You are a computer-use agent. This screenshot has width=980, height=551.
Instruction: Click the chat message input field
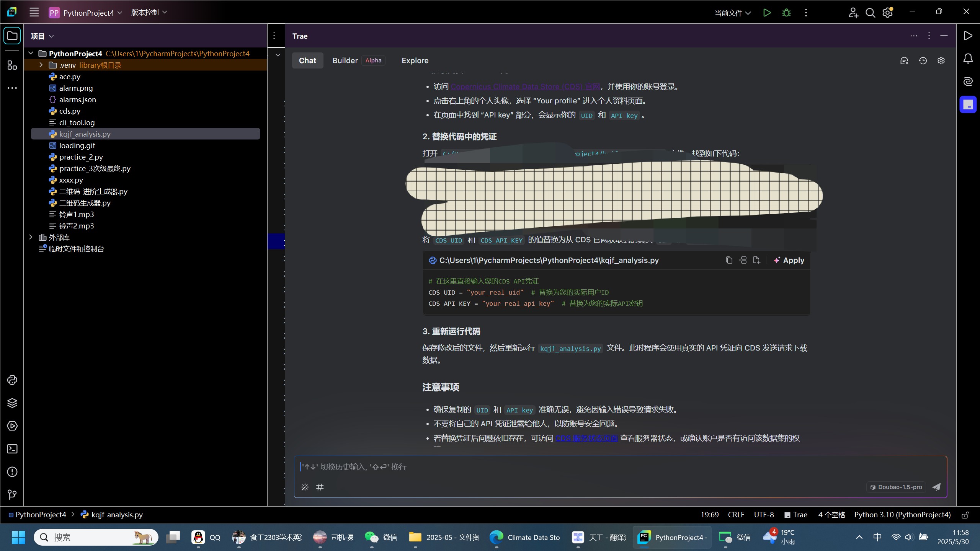[x=612, y=467]
